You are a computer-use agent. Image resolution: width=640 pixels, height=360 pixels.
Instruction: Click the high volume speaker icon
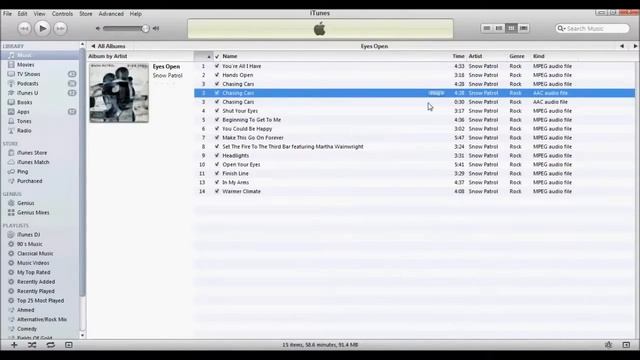(156, 29)
